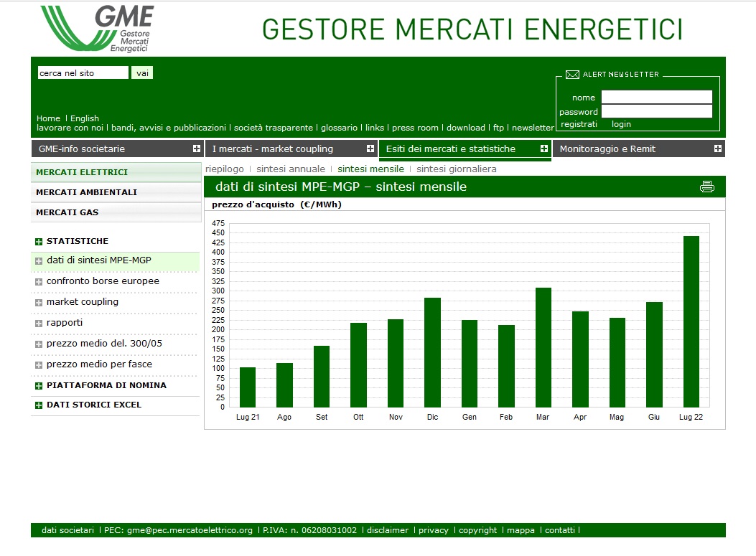Viewport: 756px width, 556px height.
Task: Click the GME logo
Action: tap(98, 29)
